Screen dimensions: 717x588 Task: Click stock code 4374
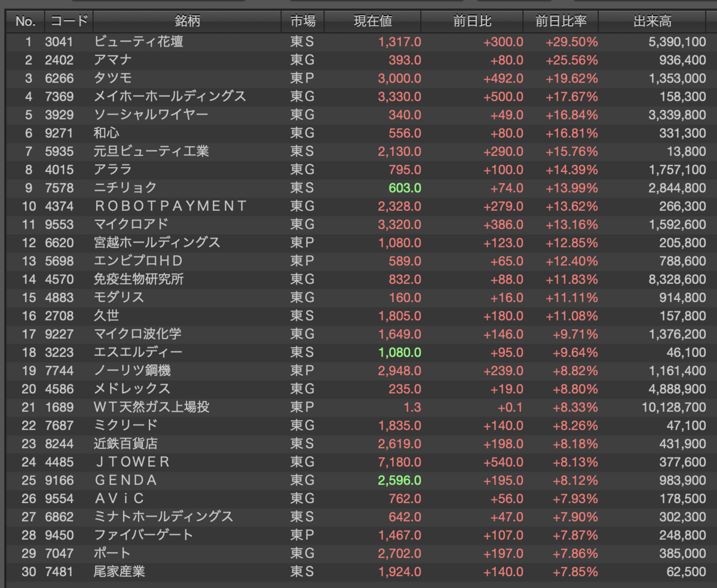59,206
